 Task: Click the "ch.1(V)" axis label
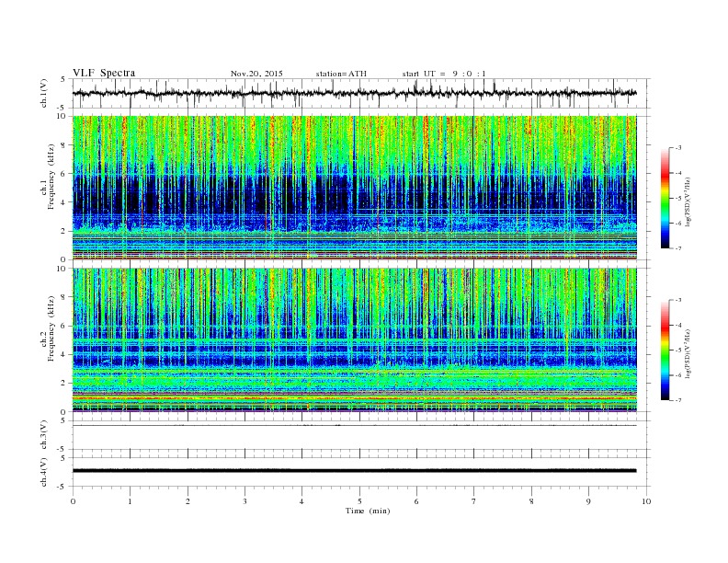(x=44, y=93)
